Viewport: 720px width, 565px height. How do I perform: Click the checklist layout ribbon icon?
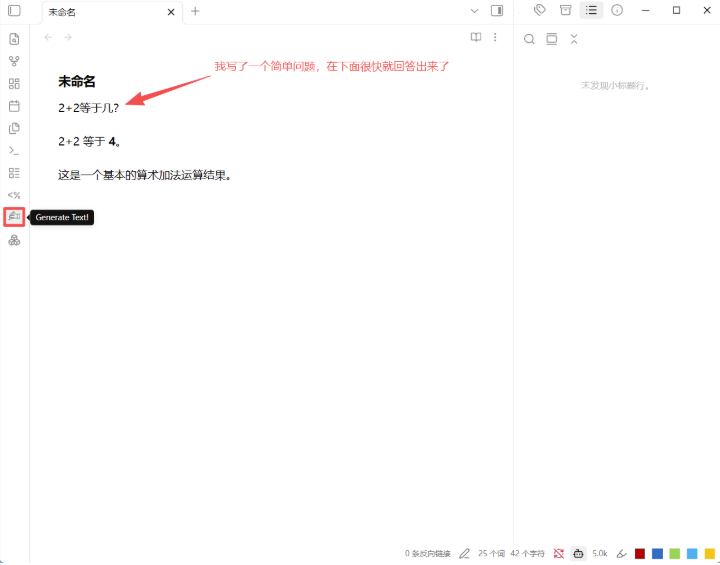(x=14, y=173)
